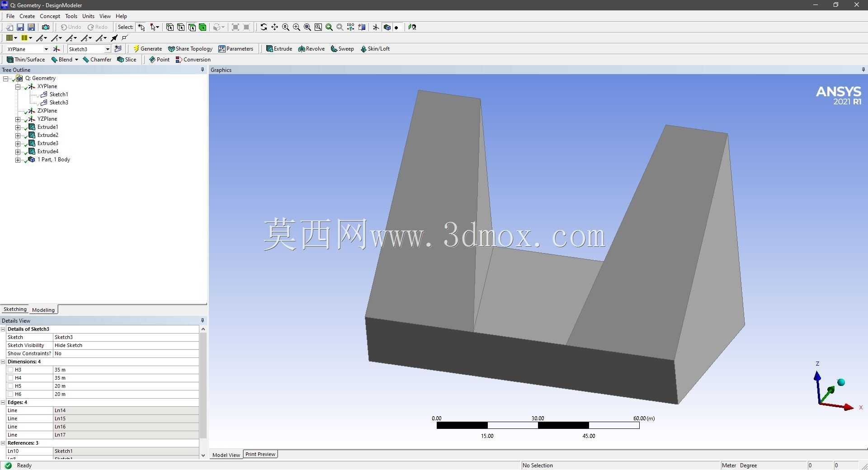
Task: Click the Revolve button
Action: tap(311, 49)
